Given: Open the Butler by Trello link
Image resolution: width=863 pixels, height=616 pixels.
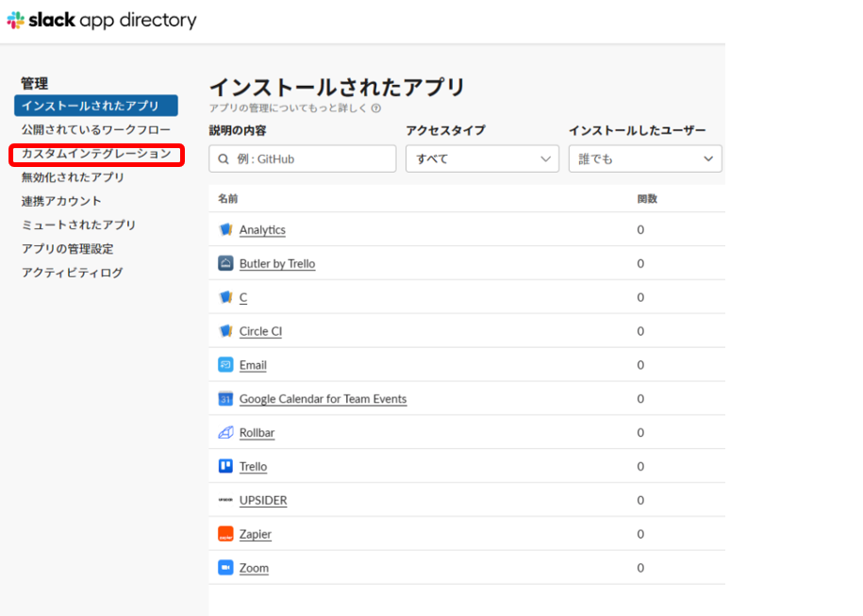Looking at the screenshot, I should point(277,264).
